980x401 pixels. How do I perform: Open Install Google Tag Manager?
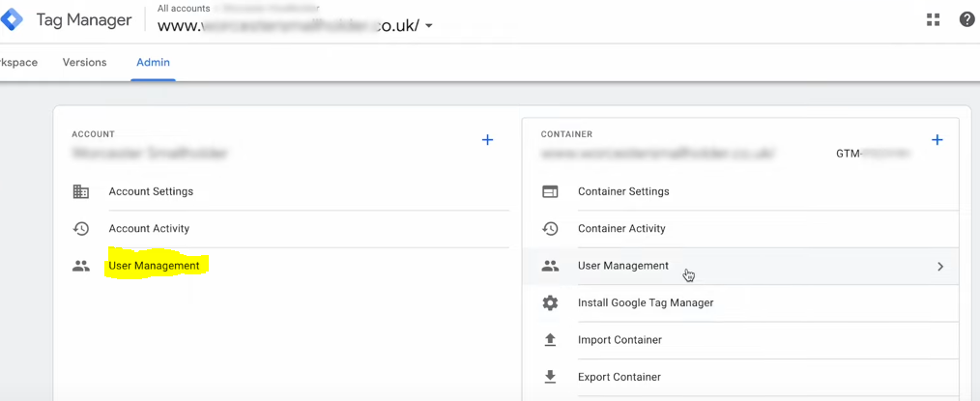(x=646, y=302)
